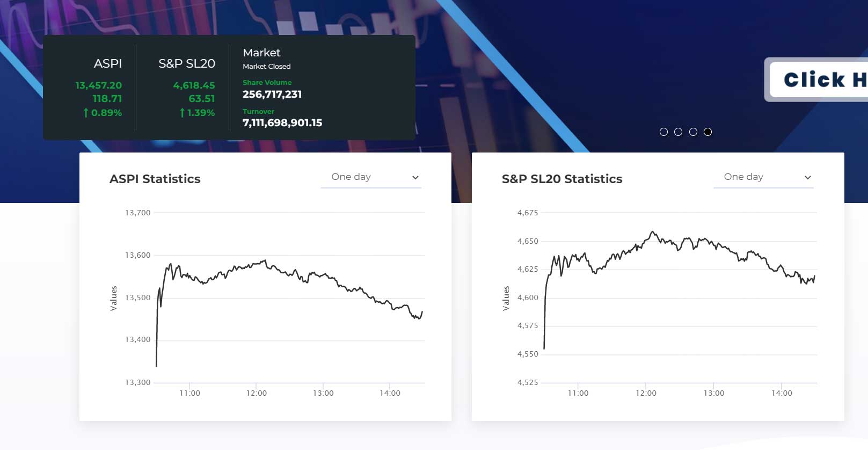
Task: Click the ASPI Statistics chart title
Action: click(155, 179)
